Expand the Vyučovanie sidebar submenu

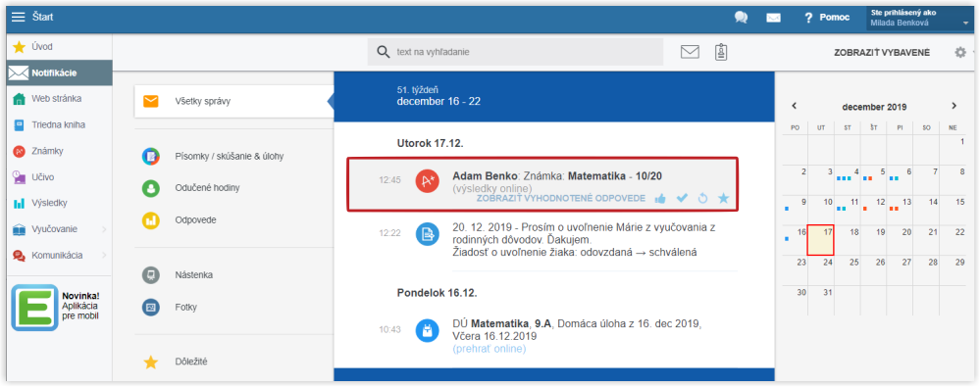pyautogui.click(x=104, y=229)
